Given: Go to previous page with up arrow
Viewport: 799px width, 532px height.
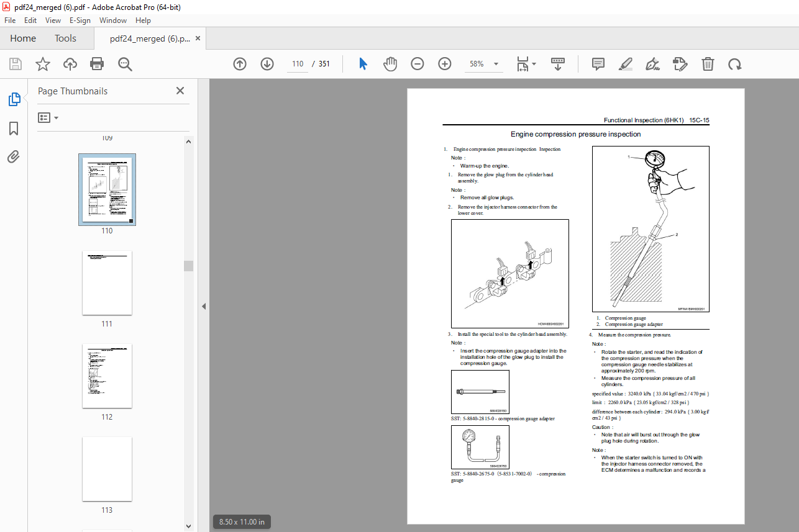Looking at the screenshot, I should coord(240,64).
